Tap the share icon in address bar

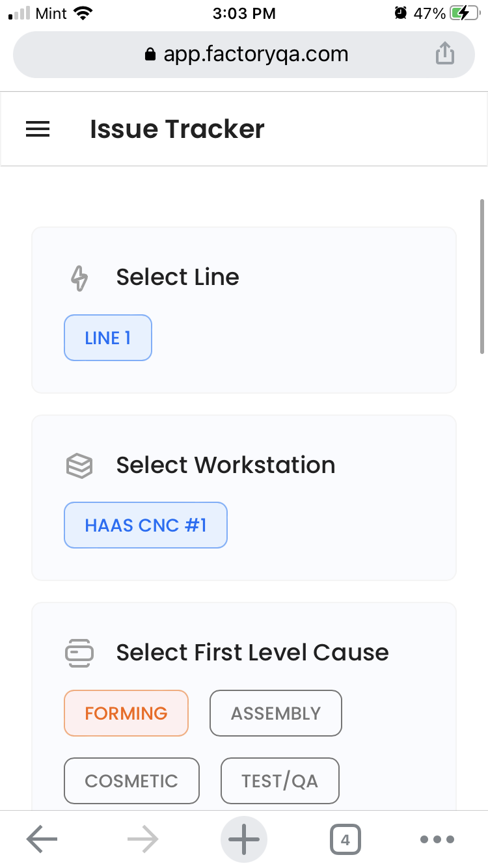(444, 53)
